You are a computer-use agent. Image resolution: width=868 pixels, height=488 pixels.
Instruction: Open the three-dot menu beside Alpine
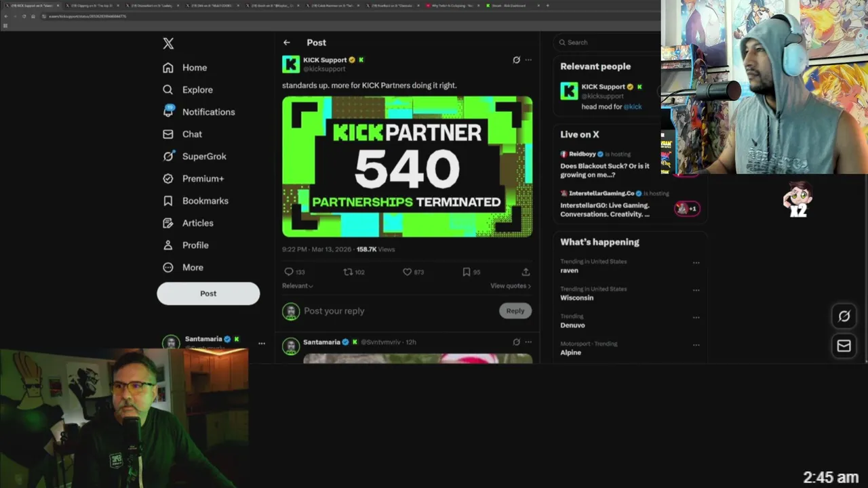click(x=696, y=345)
